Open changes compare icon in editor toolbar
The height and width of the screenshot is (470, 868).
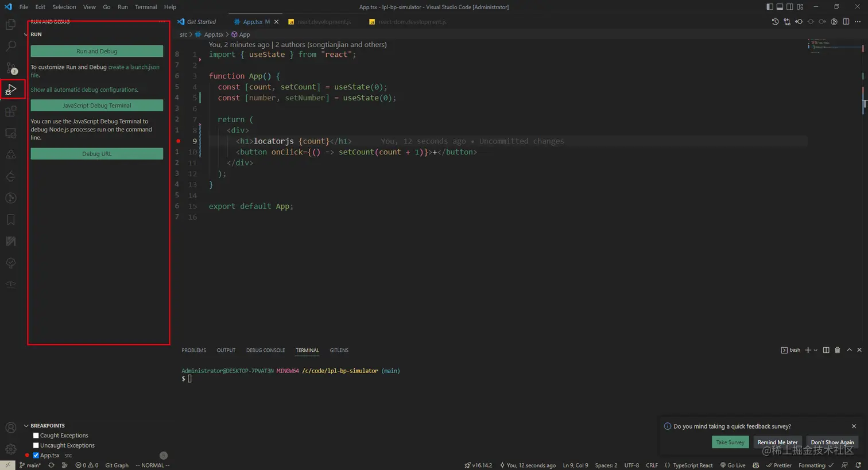pos(787,22)
